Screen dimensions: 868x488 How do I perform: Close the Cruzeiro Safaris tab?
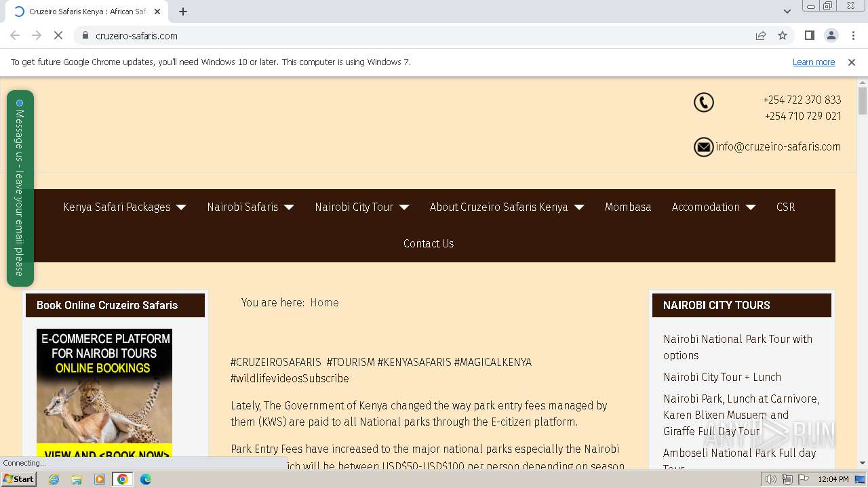[157, 12]
